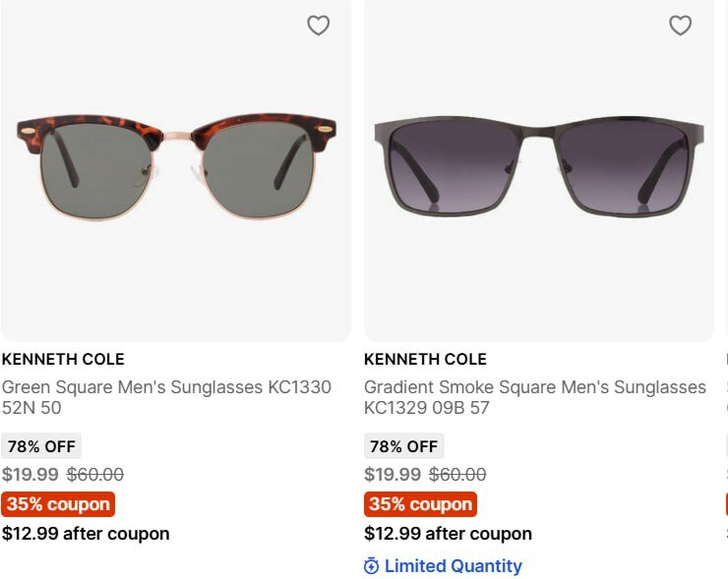Click crossed-out $60.00 price for Green Square sunglasses
This screenshot has height=579, width=728.
coord(95,475)
